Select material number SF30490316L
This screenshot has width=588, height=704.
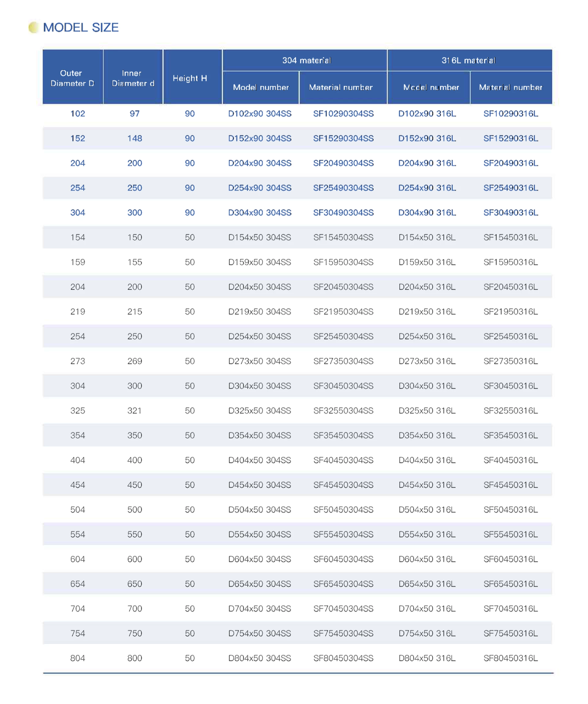pyautogui.click(x=510, y=212)
